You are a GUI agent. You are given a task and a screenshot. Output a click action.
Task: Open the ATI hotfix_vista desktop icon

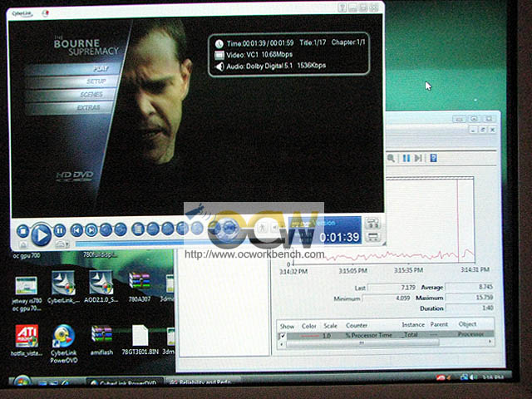tap(27, 340)
